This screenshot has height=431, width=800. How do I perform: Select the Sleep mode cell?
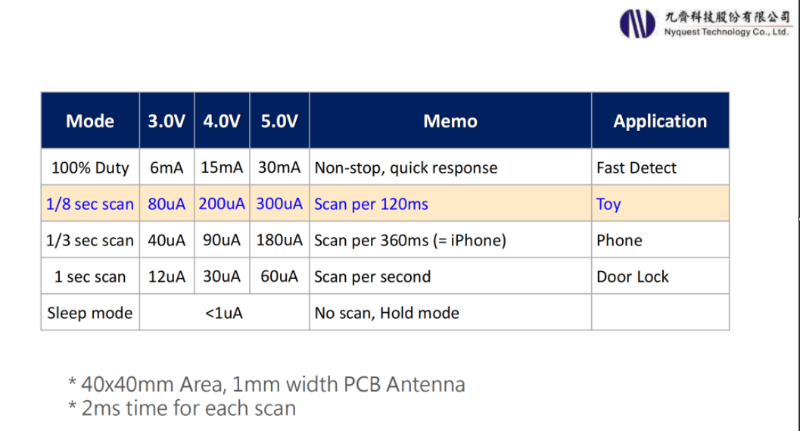point(90,313)
